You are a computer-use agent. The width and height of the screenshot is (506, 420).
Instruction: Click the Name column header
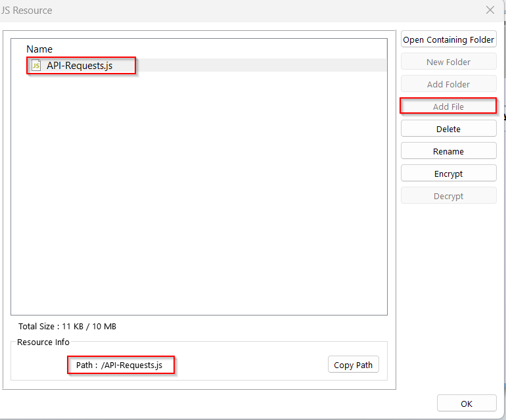tap(39, 49)
